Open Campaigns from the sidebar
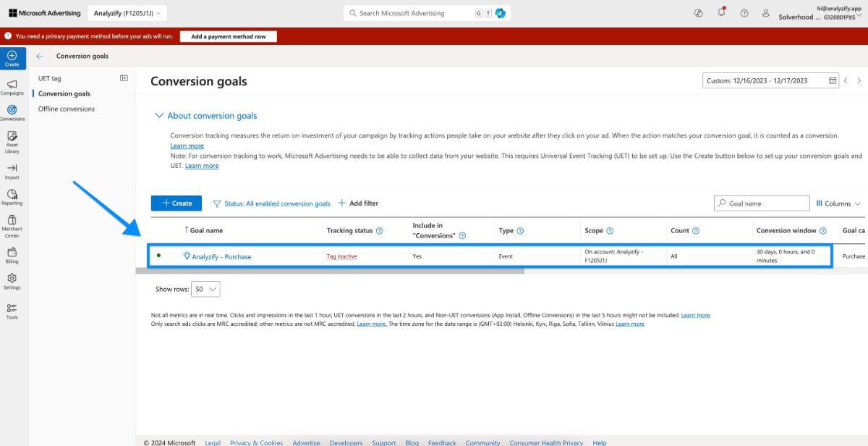 tap(12, 88)
